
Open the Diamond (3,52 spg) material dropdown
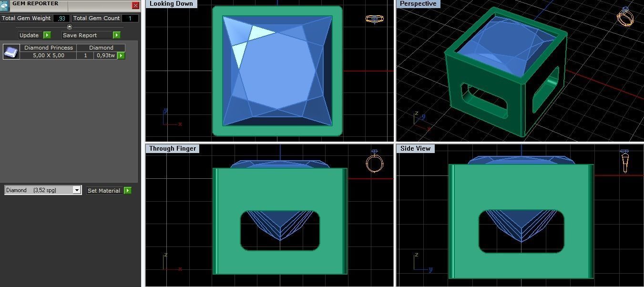tap(43, 190)
